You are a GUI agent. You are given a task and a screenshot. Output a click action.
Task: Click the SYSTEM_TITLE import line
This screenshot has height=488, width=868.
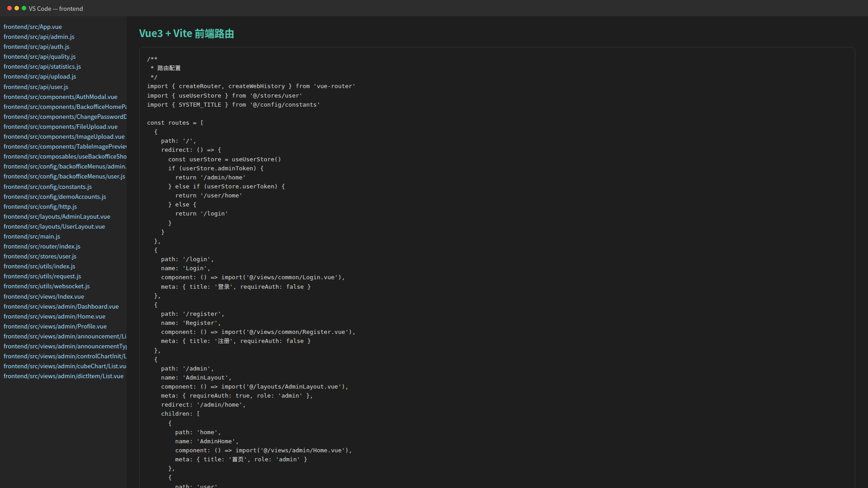pyautogui.click(x=233, y=104)
